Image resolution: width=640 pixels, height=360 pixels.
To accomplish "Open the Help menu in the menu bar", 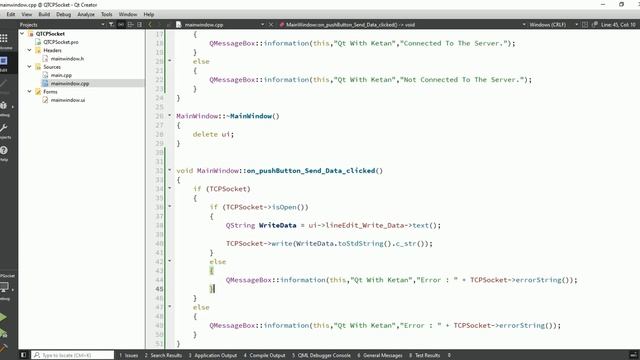I will 149,14.
